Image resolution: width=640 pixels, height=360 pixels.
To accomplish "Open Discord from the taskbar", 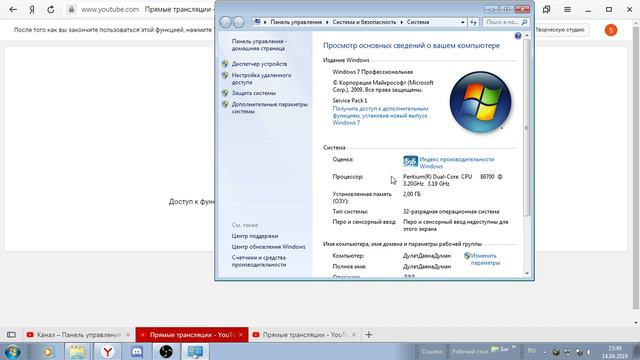I will pyautogui.click(x=137, y=352).
